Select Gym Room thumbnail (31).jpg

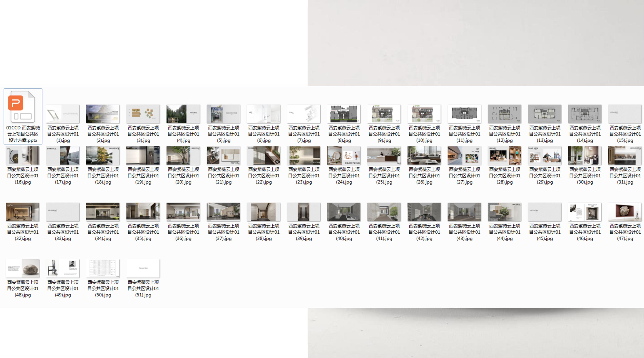(x=625, y=156)
